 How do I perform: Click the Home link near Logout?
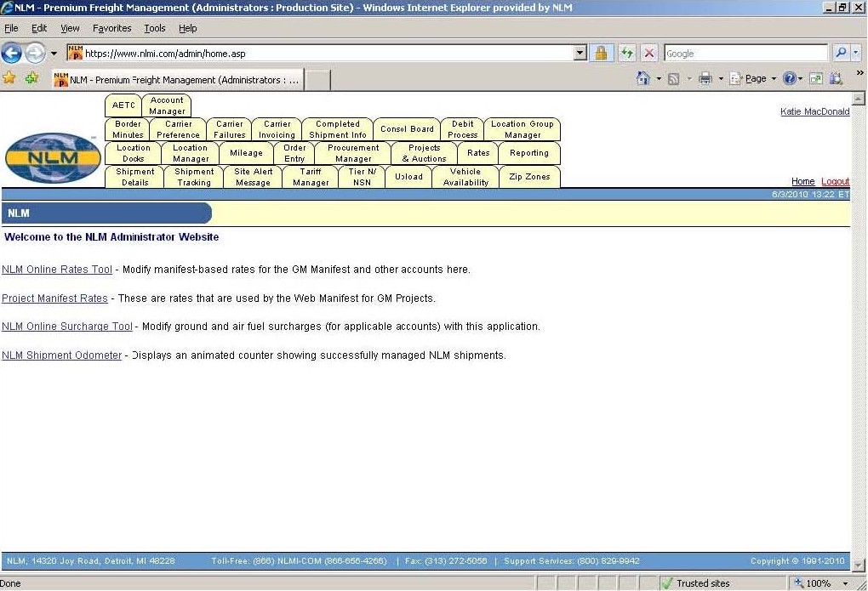802,181
